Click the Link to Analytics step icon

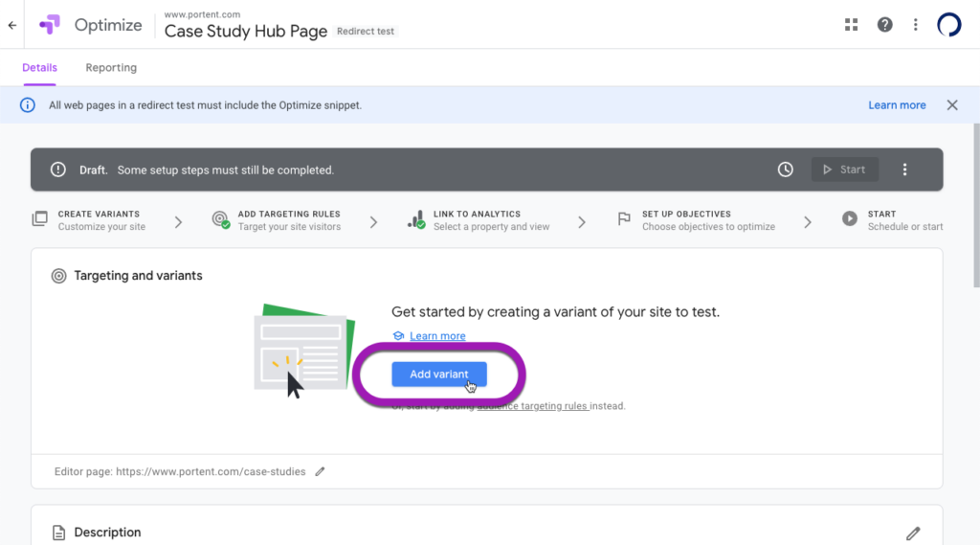click(x=416, y=219)
